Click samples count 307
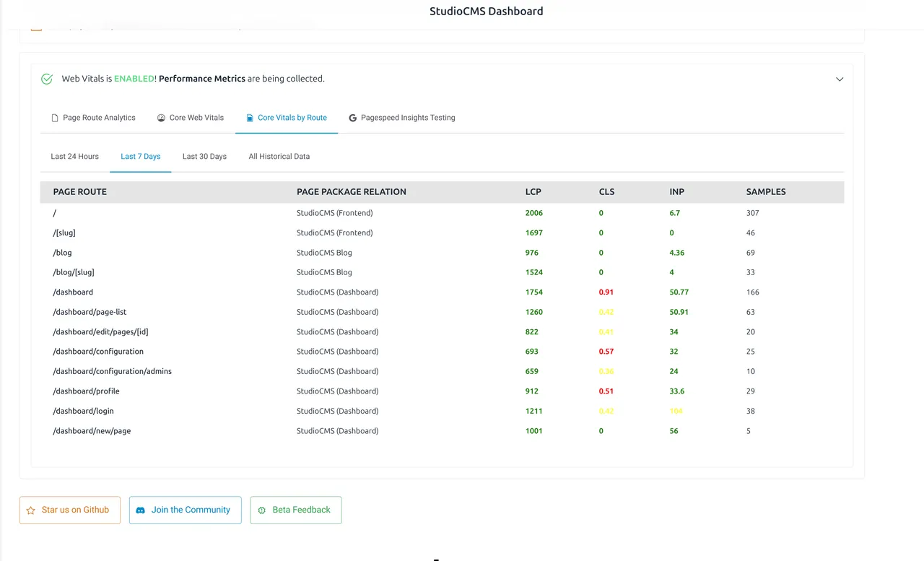The height and width of the screenshot is (561, 924). pyautogui.click(x=753, y=213)
